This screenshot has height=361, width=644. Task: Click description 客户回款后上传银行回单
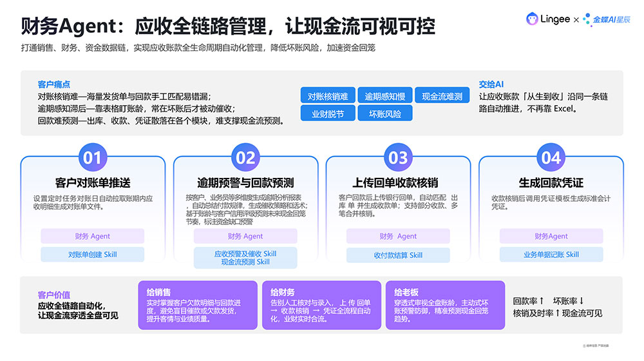398,206
